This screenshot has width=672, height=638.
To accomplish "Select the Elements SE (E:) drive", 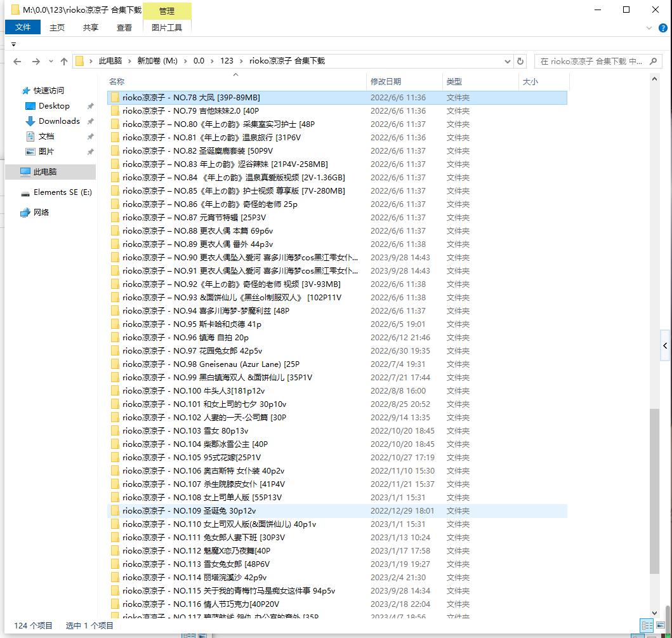I will [x=62, y=192].
